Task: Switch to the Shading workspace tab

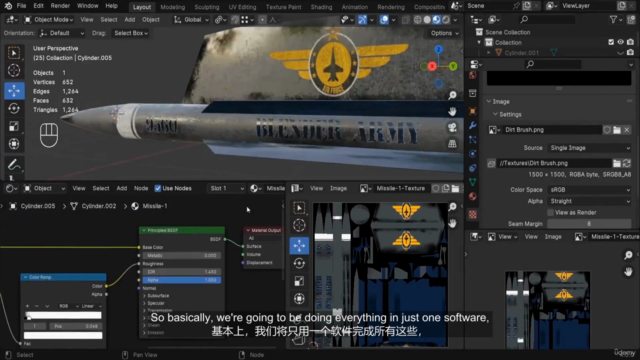Action: 321,7
